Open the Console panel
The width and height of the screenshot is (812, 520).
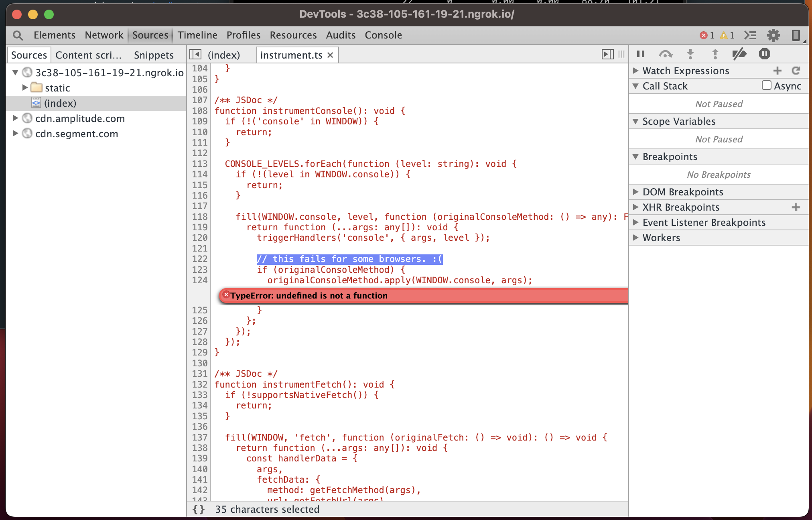(383, 35)
